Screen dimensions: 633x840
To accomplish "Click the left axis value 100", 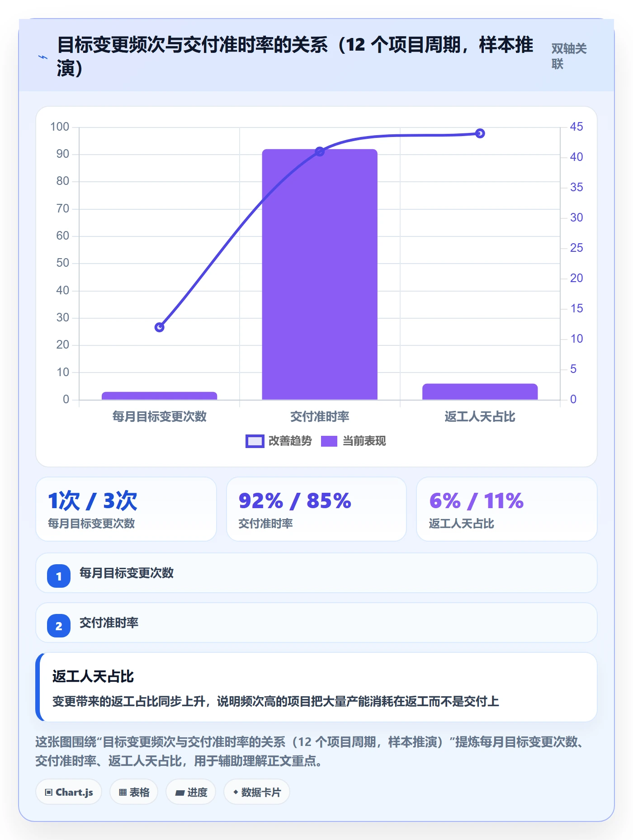I will click(60, 127).
